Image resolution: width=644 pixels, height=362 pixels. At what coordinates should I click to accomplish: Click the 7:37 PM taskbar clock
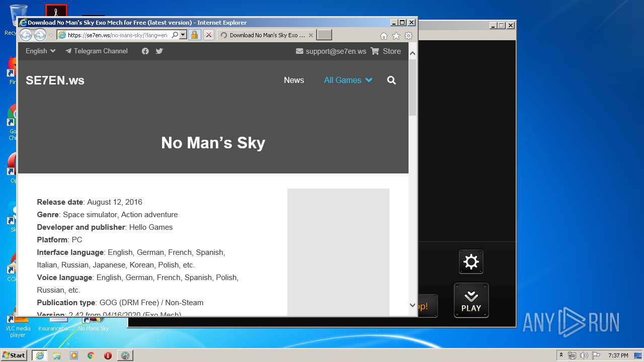click(x=618, y=355)
